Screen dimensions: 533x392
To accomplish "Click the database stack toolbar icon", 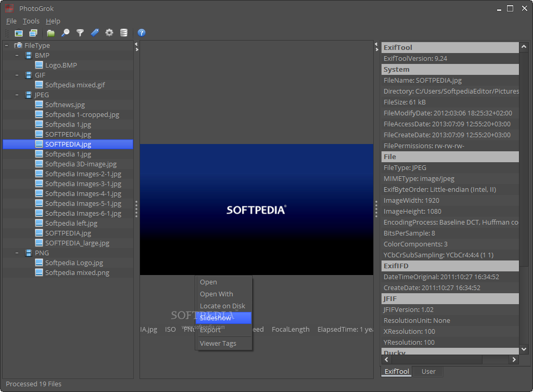I will (124, 33).
